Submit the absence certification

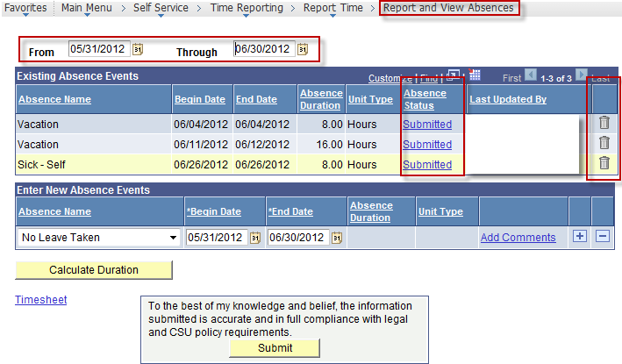[x=275, y=348]
